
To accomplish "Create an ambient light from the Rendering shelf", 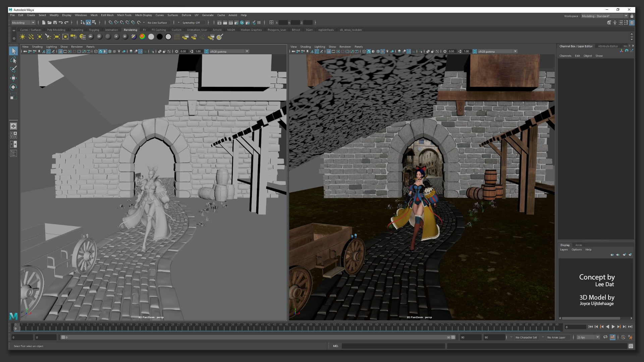I will pyautogui.click(x=22, y=37).
